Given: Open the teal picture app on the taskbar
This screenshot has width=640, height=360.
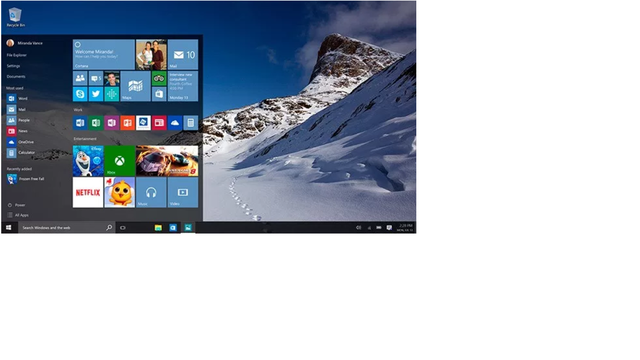Looking at the screenshot, I should coord(188,227).
